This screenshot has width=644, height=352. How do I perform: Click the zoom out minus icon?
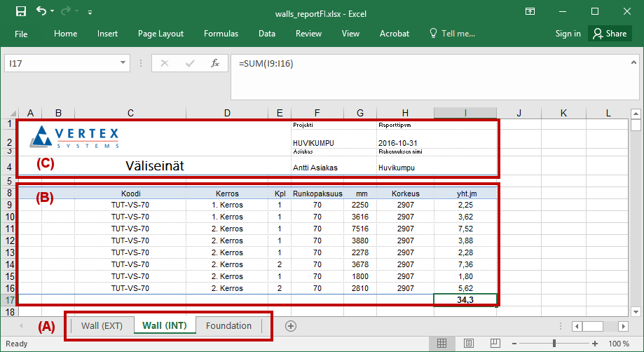coord(514,344)
